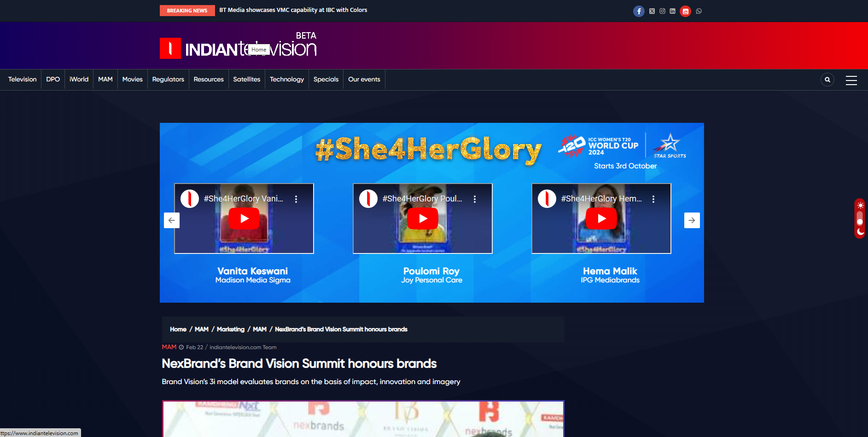The height and width of the screenshot is (437, 868).
Task: Open the WhatsApp social icon
Action: [x=699, y=11]
